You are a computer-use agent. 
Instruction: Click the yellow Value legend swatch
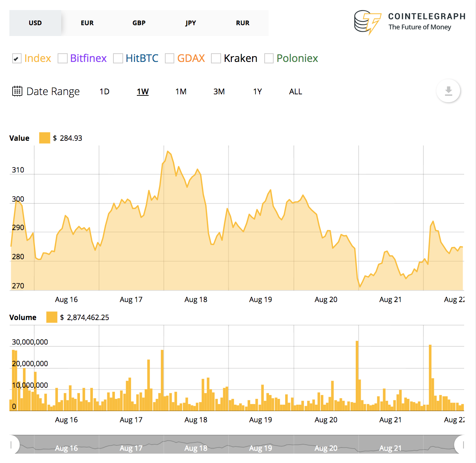tap(44, 138)
